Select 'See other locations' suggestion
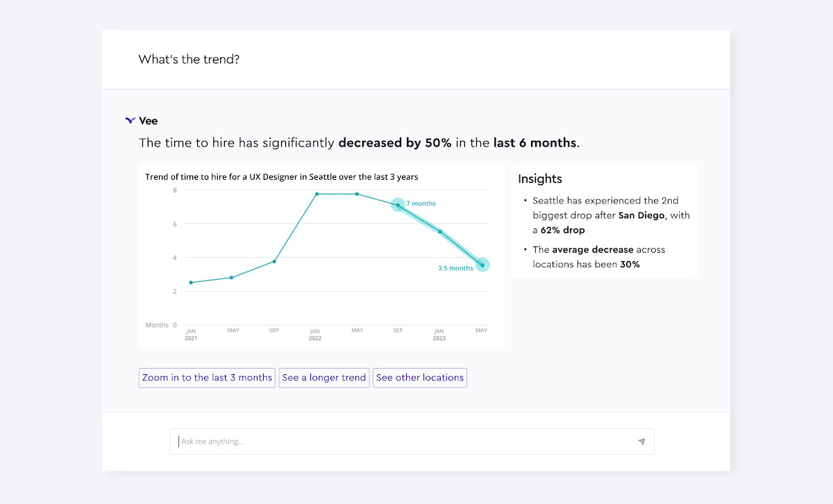The width and height of the screenshot is (833, 504). pos(419,378)
